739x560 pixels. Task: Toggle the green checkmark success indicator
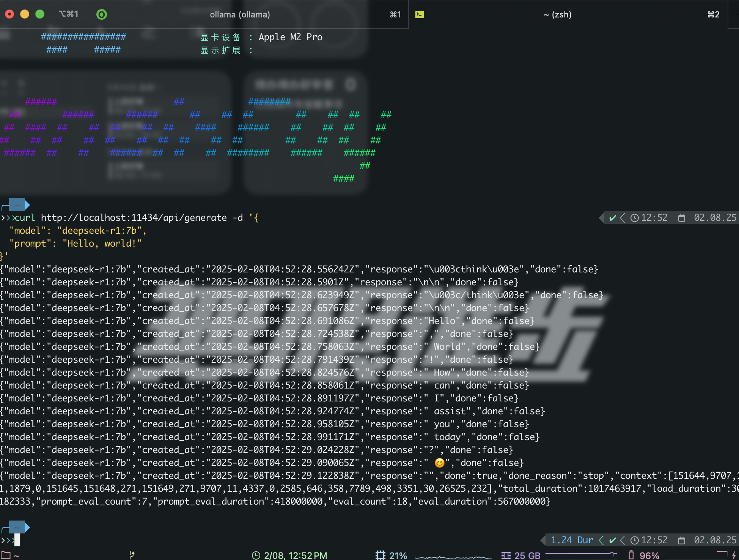pos(612,218)
